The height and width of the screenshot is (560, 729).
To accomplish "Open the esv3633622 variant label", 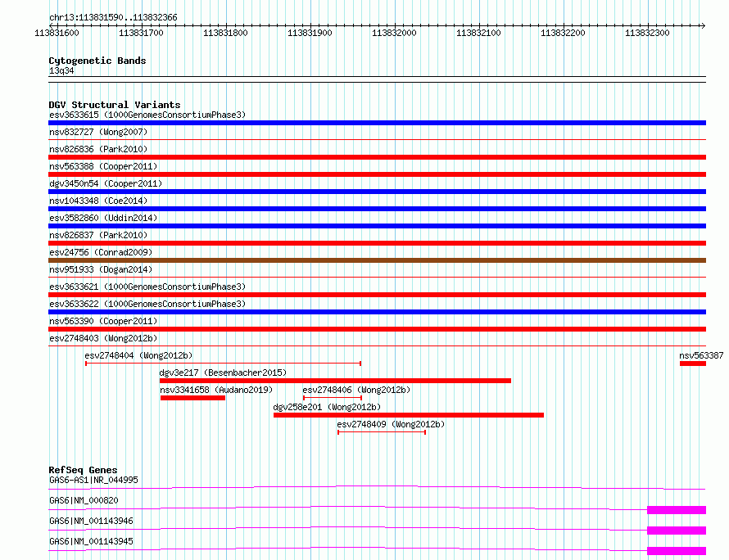I will tap(147, 304).
